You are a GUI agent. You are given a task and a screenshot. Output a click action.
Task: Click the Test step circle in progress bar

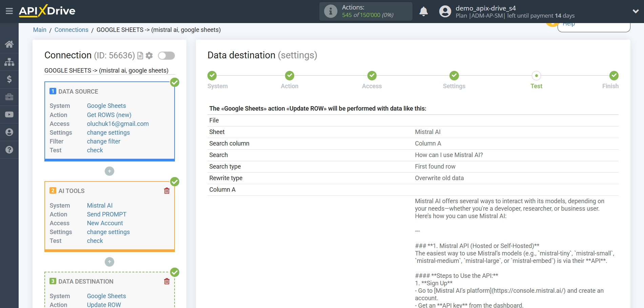click(x=536, y=76)
